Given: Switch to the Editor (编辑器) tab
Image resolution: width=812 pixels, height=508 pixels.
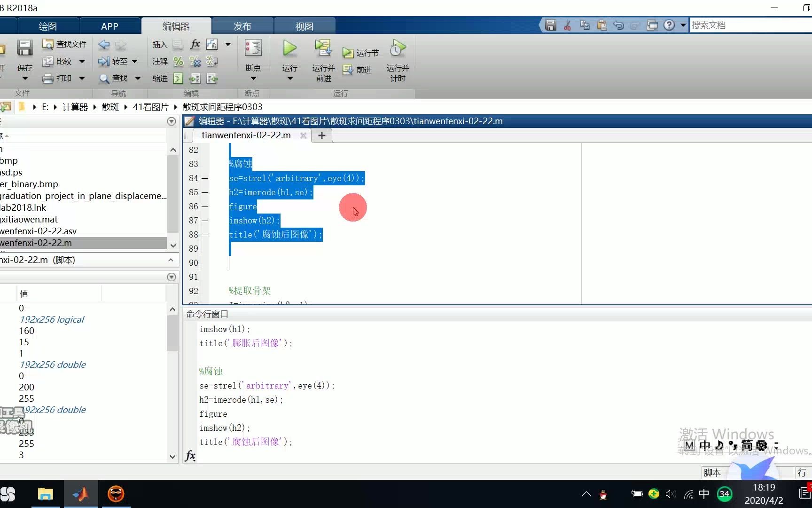Looking at the screenshot, I should pyautogui.click(x=176, y=26).
